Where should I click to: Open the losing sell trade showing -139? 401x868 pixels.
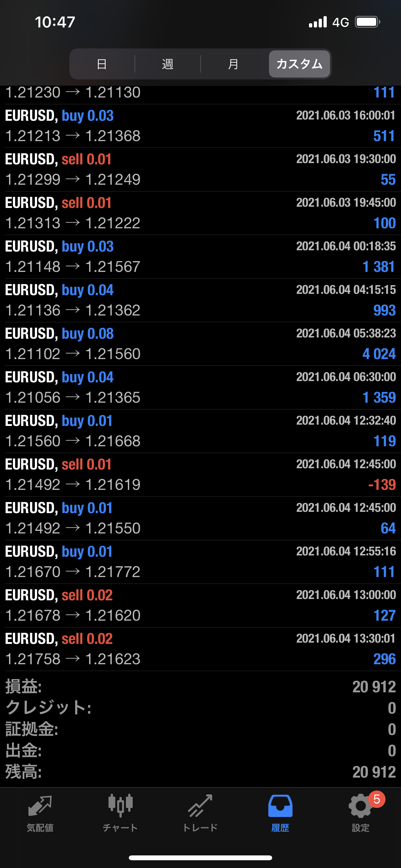pos(200,475)
